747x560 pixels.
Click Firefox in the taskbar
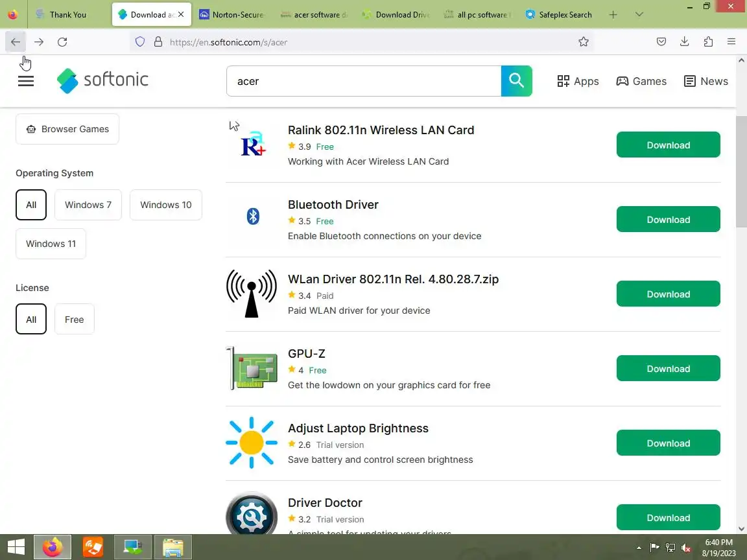53,547
